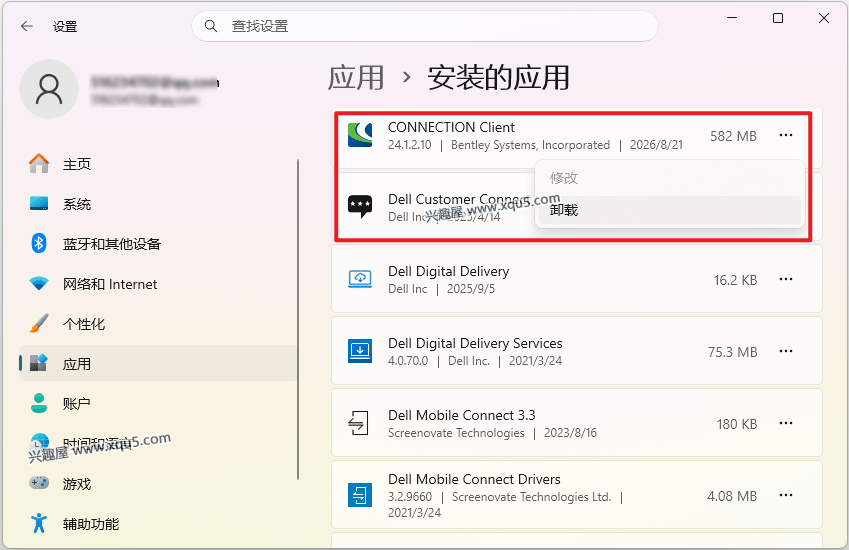Click the Dell Mobile Connect 3.3 icon

[359, 423]
